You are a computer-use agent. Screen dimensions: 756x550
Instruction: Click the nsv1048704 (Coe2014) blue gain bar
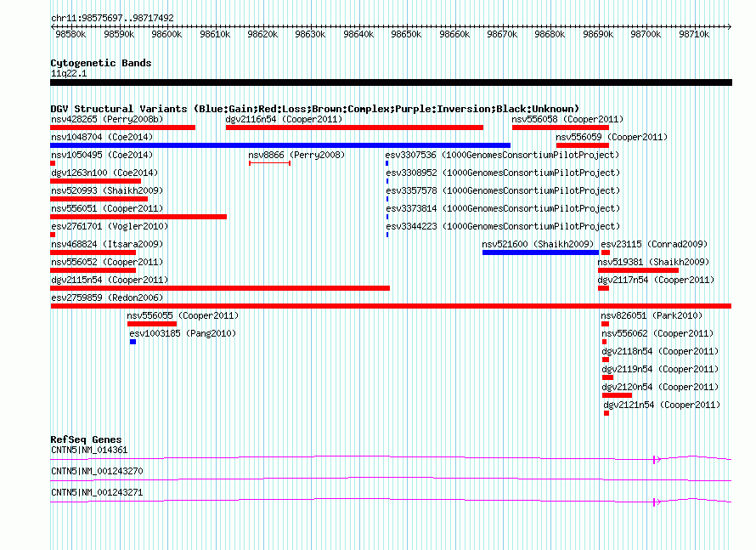(280, 145)
